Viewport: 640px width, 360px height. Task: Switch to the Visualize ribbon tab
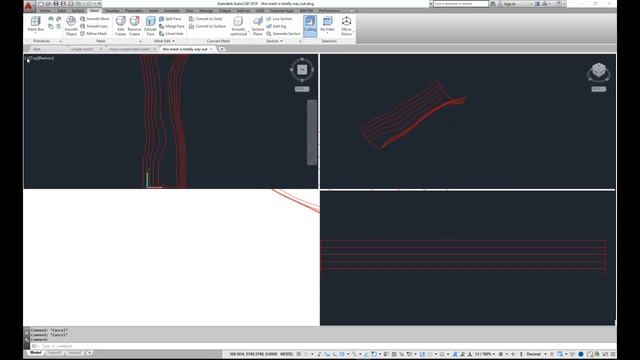112,11
